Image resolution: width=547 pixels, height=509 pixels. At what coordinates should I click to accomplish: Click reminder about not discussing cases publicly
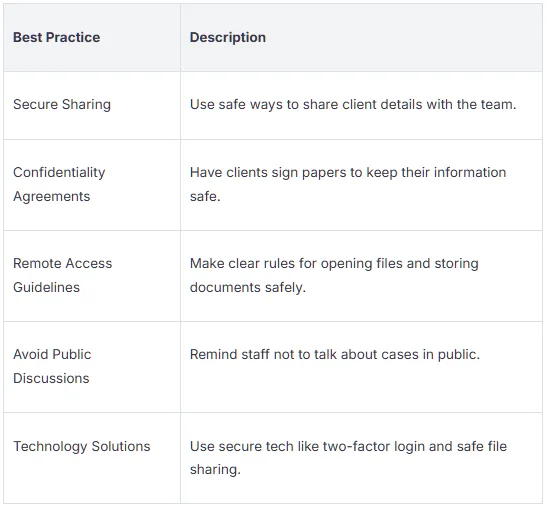pos(335,354)
